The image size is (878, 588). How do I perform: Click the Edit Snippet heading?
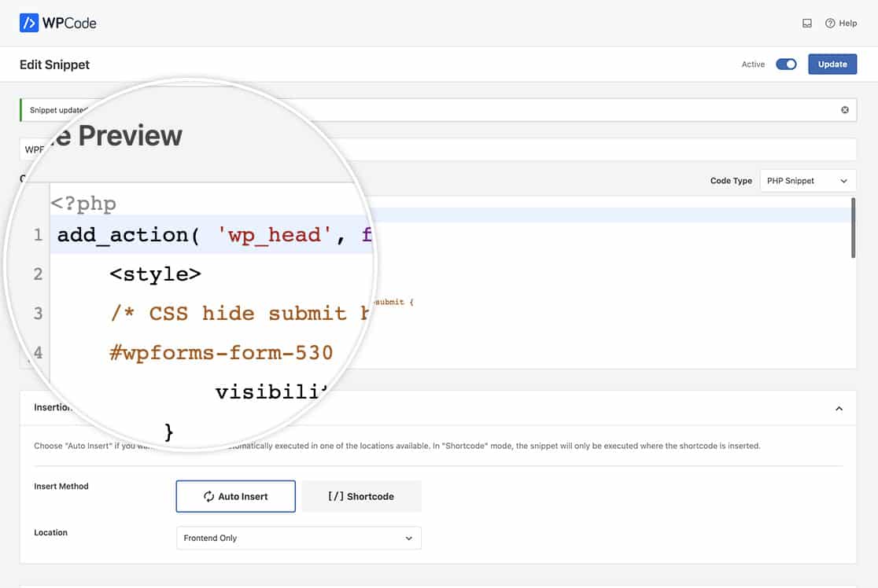tap(55, 65)
